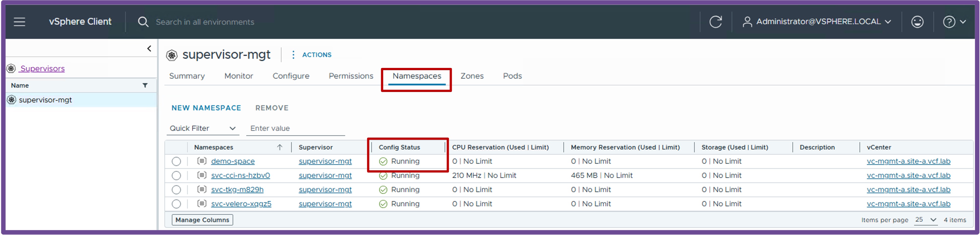Click the Config Status column header
The width and height of the screenshot is (980, 235).
pos(399,147)
